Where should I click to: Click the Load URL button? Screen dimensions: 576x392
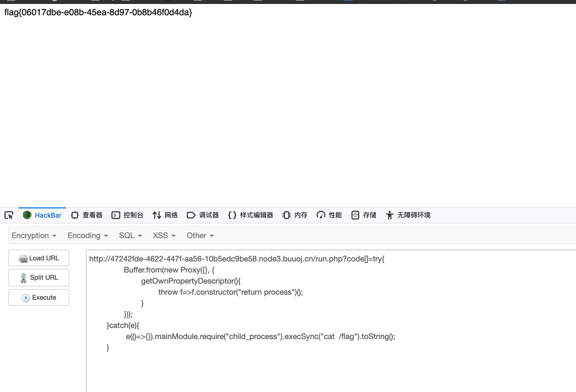[x=39, y=258]
